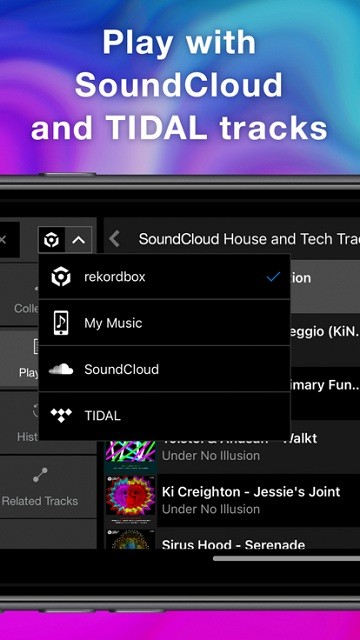Click the horizontal scroll indicator bar
This screenshot has height=640, width=360.
[287, 558]
